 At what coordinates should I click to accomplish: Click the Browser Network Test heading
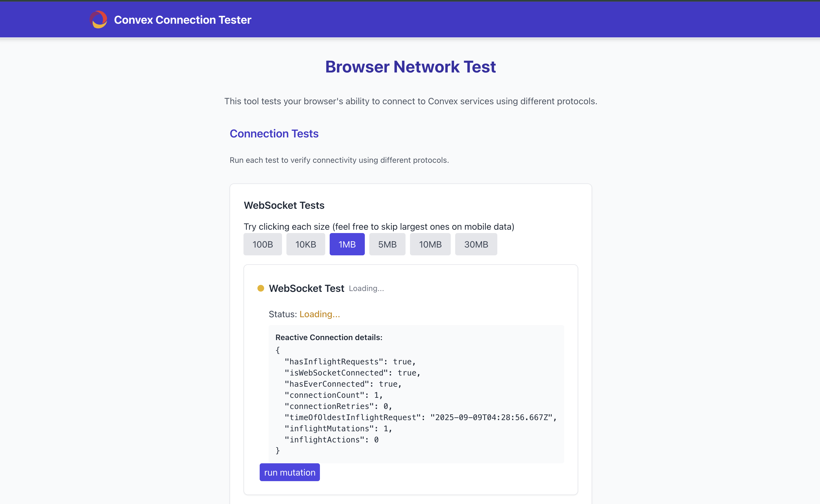tap(410, 67)
